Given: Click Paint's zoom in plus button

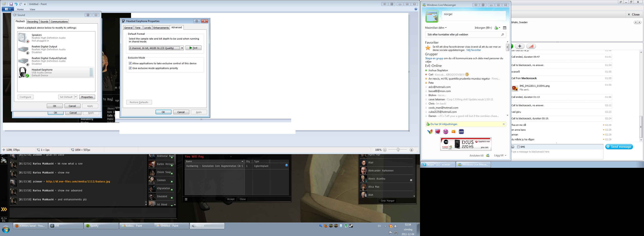Looking at the screenshot, I should click(411, 150).
